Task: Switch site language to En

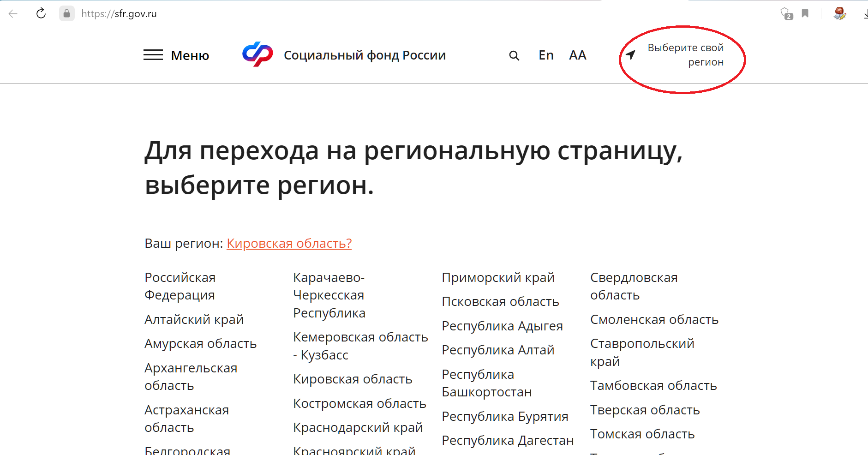Action: pos(546,55)
